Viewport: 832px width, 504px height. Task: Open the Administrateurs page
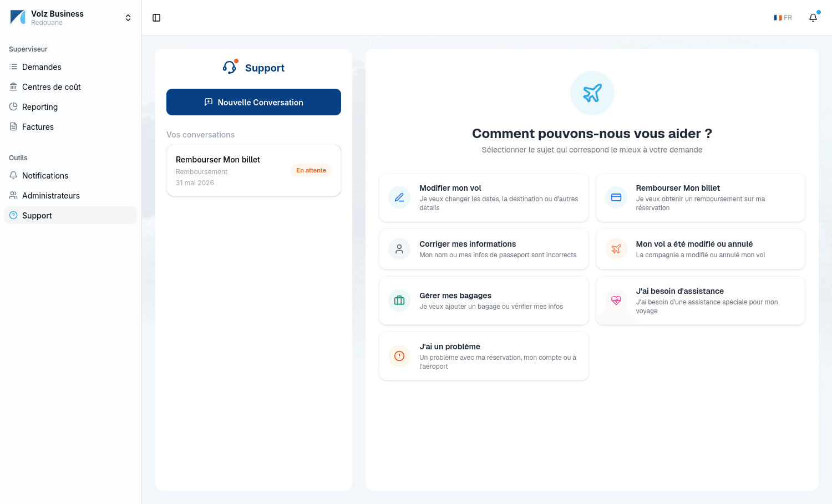point(70,196)
